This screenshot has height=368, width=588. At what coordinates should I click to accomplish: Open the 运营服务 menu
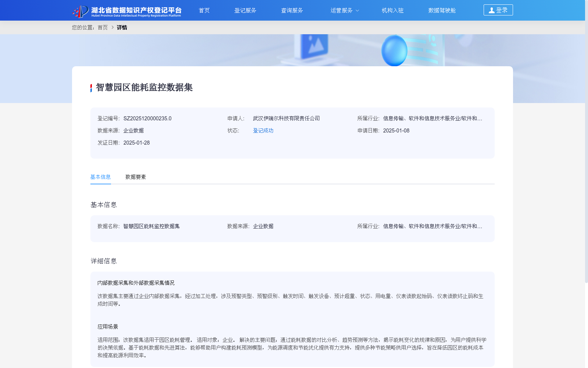coord(341,10)
